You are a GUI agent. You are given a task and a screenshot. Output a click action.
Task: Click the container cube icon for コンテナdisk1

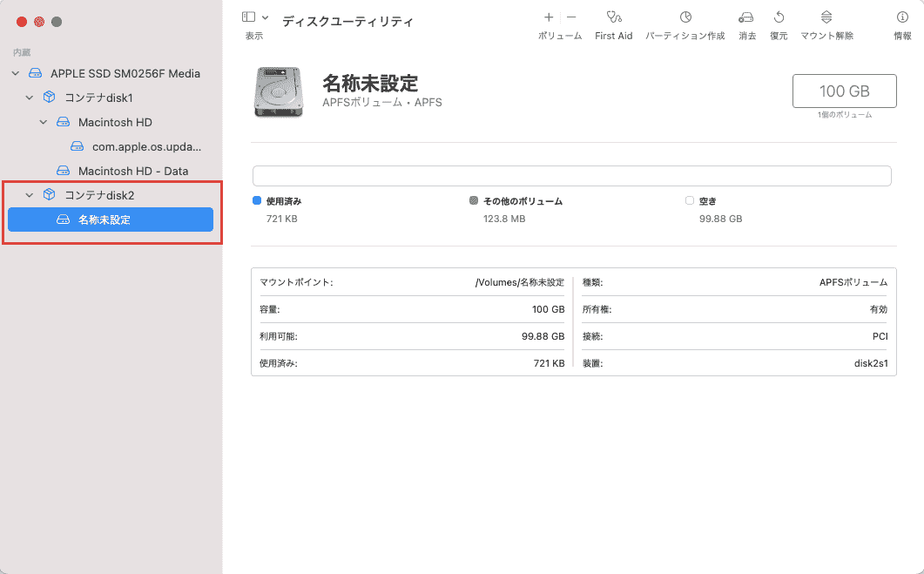pos(50,98)
